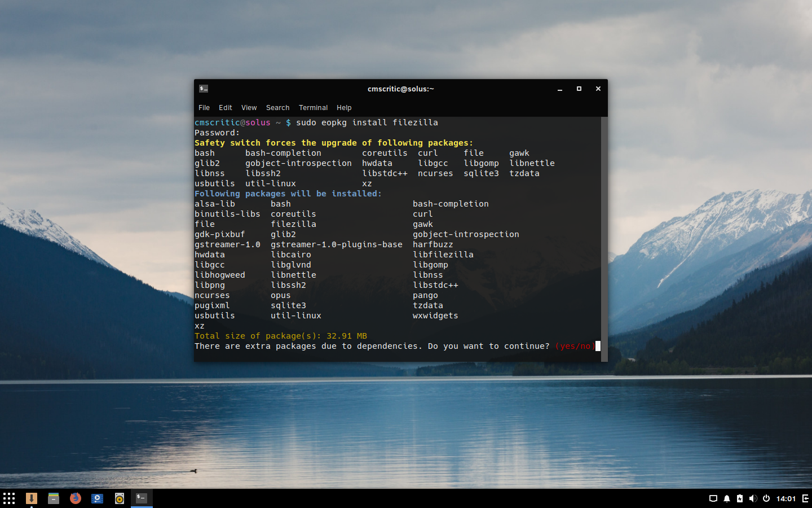The width and height of the screenshot is (812, 508).
Task: Open the Help menu in the terminal
Action: click(344, 108)
